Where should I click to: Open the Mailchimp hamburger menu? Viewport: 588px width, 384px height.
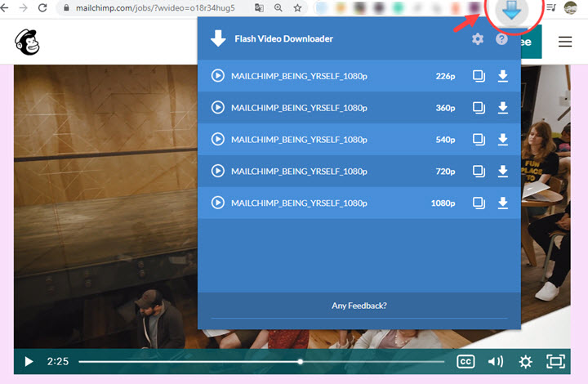click(565, 42)
